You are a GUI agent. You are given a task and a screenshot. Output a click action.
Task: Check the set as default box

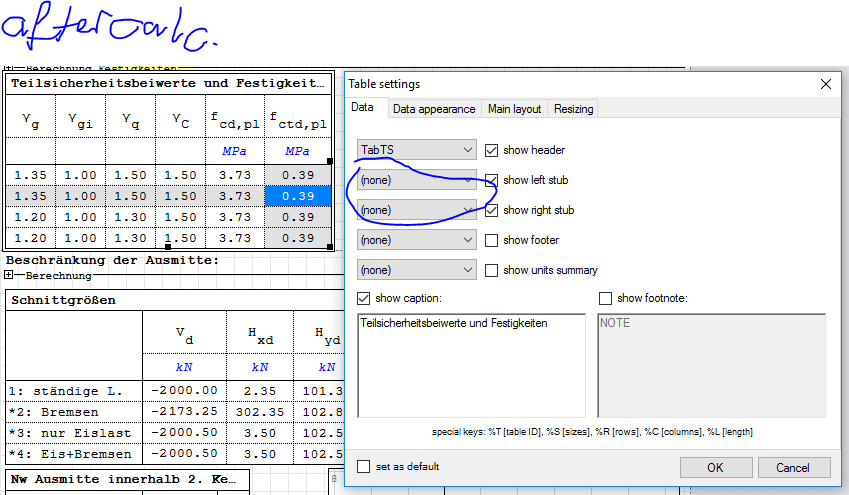click(364, 466)
